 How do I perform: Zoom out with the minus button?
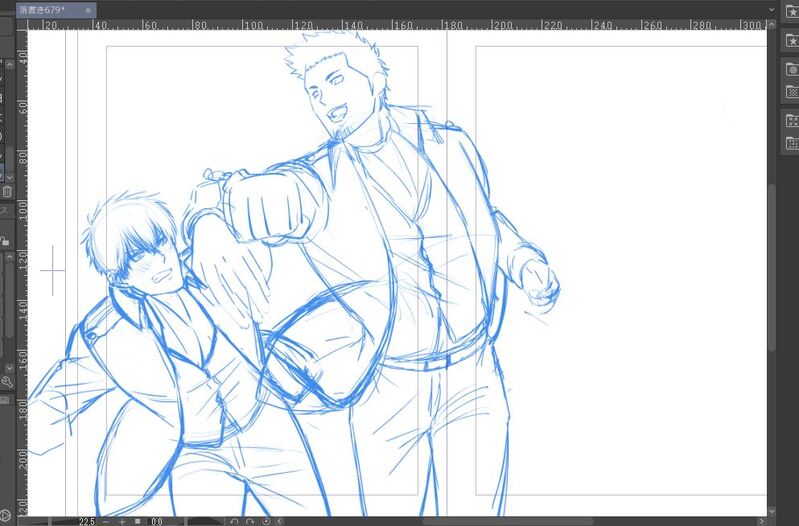point(105,521)
